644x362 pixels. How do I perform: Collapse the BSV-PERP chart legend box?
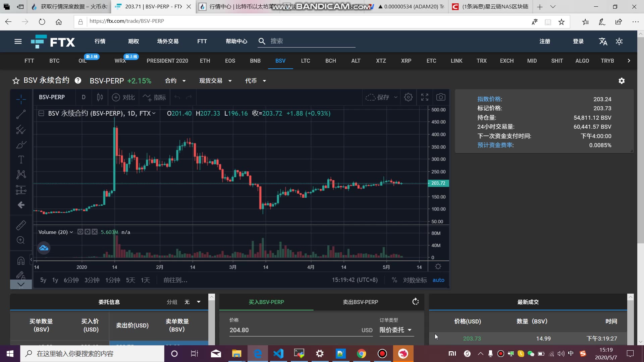click(x=41, y=113)
